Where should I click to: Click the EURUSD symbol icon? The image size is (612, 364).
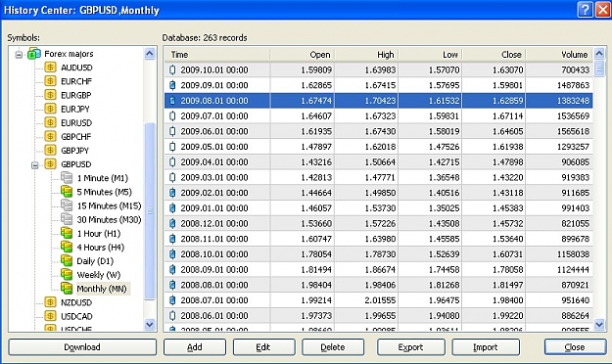[x=50, y=122]
